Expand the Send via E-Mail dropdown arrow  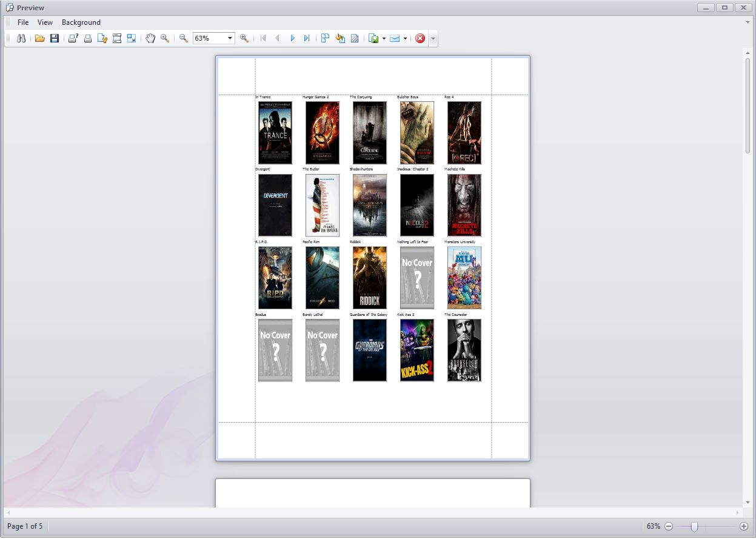click(x=405, y=38)
